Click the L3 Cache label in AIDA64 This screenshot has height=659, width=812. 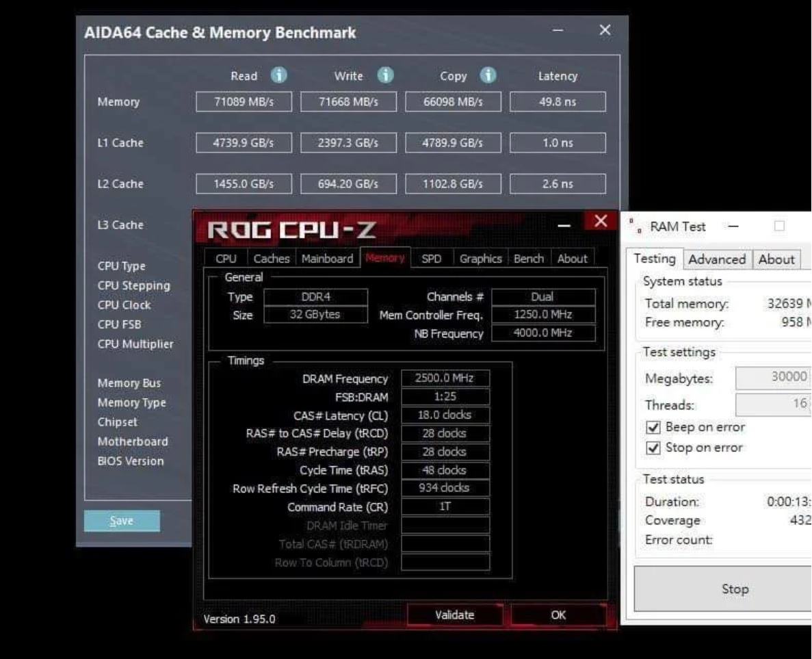120,225
